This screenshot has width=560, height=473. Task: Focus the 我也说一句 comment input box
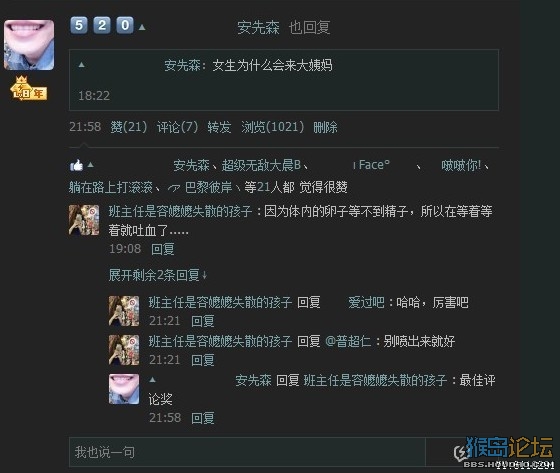[x=247, y=452]
